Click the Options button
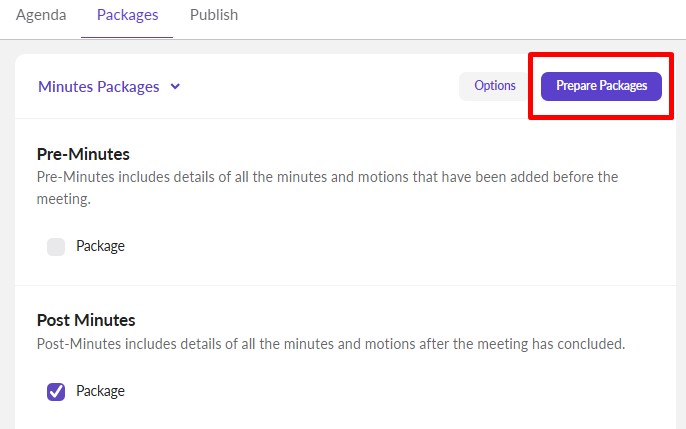The image size is (686, 429). coord(495,86)
